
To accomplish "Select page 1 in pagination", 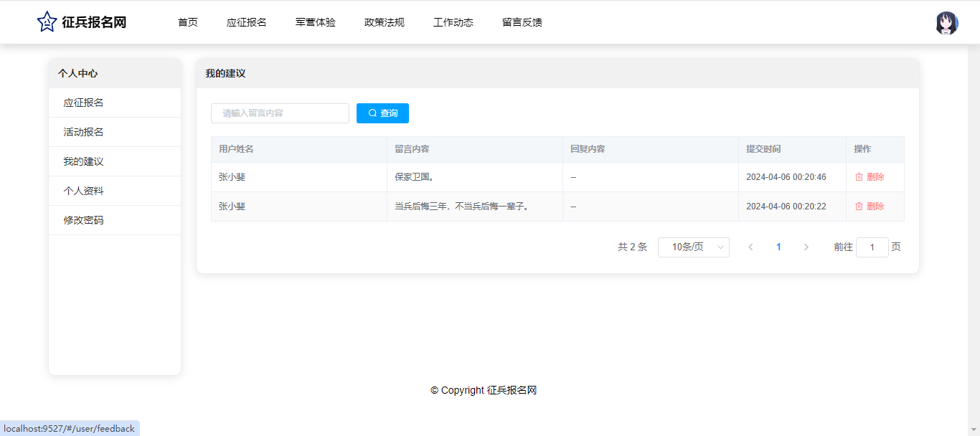I will click(x=778, y=247).
